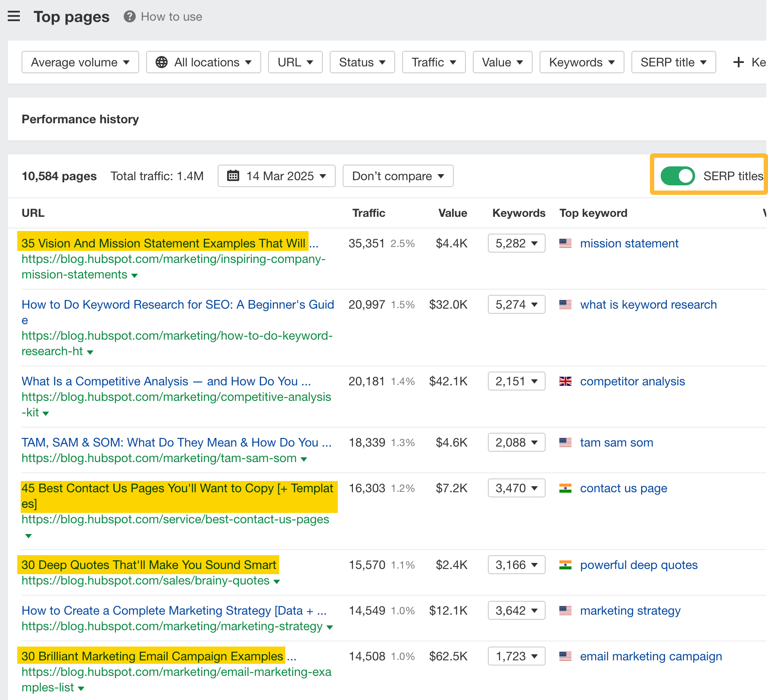Viewport: 768px width, 700px height.
Task: Click the calendar icon in the date picker
Action: (233, 176)
